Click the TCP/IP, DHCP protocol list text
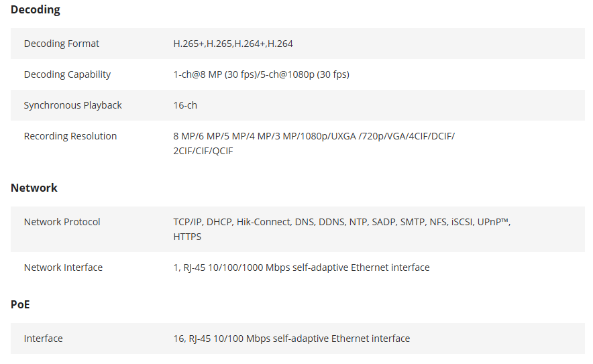The width and height of the screenshot is (593, 364). coord(342,222)
